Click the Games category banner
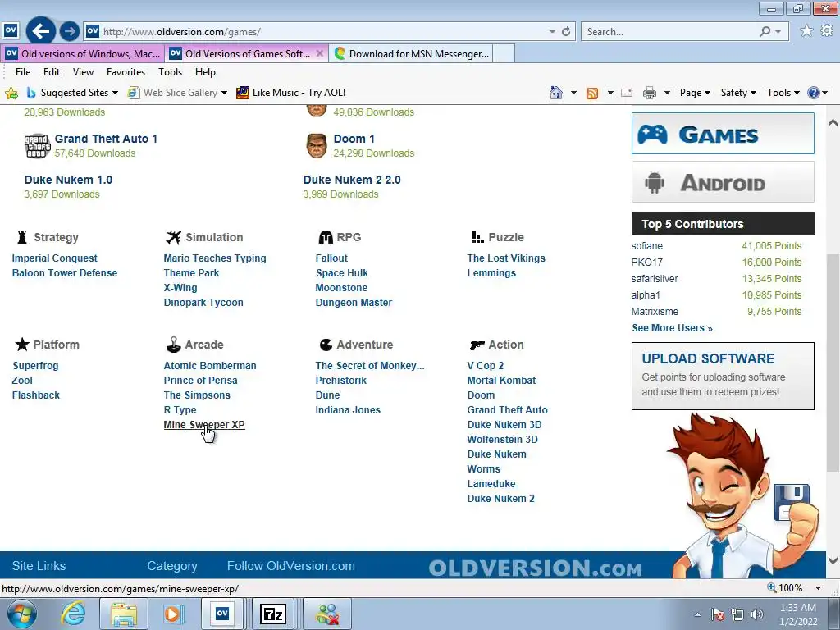This screenshot has width=840, height=630. [x=723, y=134]
